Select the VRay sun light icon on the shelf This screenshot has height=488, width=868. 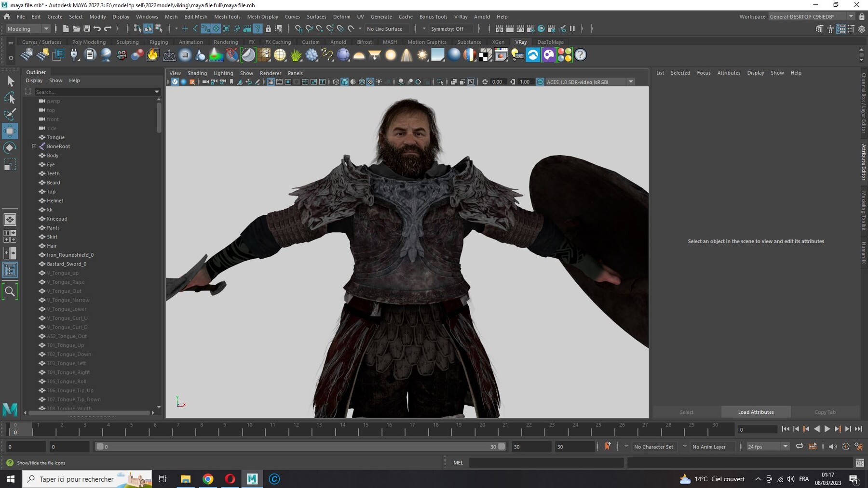pos(422,55)
